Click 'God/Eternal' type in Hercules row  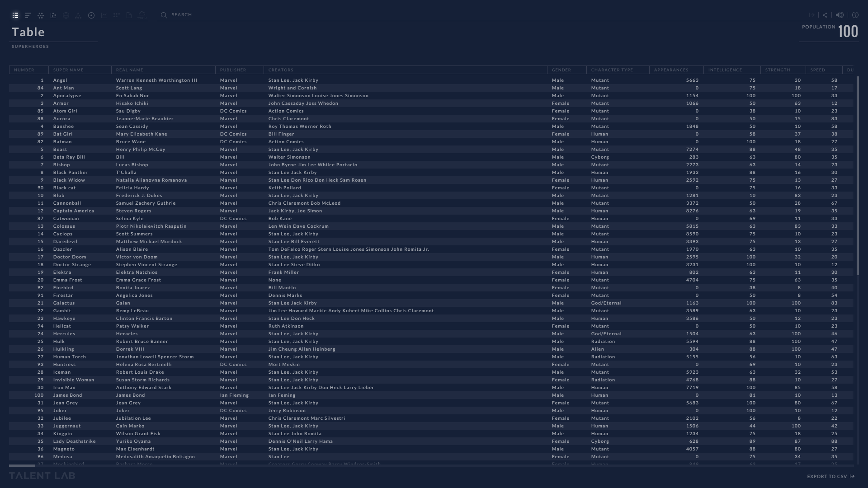(x=606, y=334)
